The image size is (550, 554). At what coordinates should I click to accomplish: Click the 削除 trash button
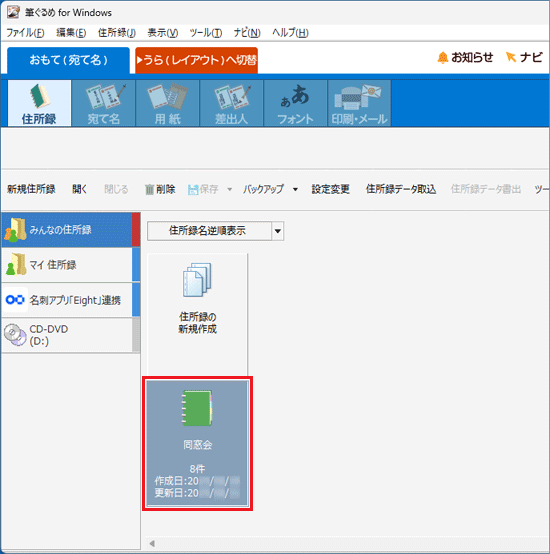pyautogui.click(x=160, y=189)
